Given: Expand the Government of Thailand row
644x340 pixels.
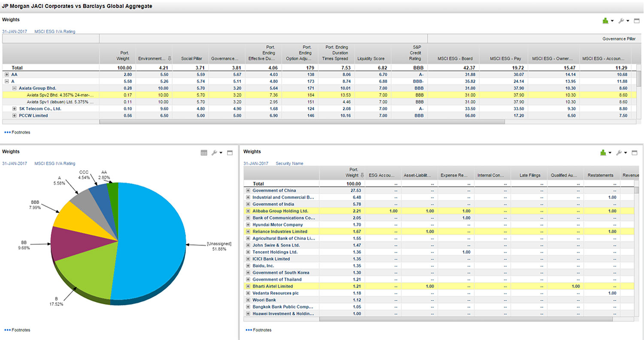Looking at the screenshot, I should coord(248,279).
